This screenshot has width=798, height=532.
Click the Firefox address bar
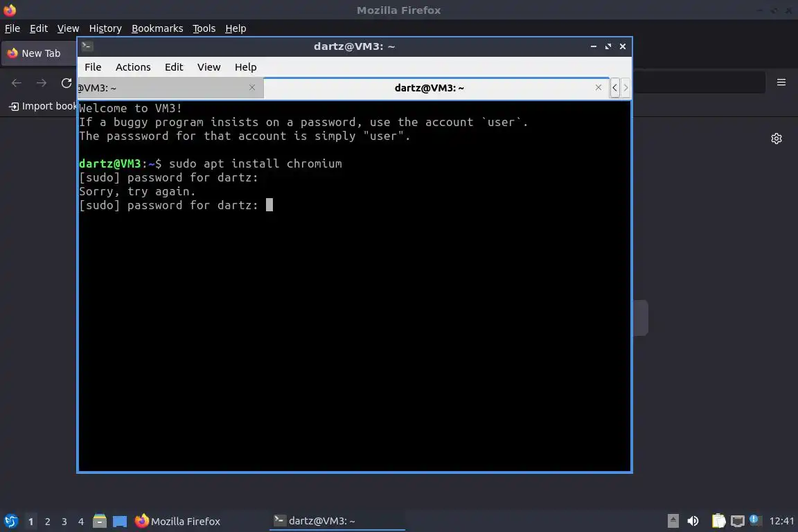coord(699,82)
